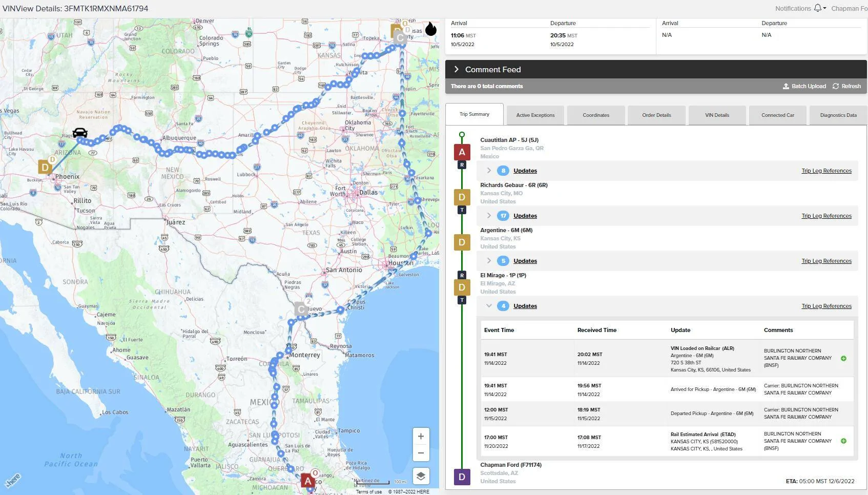Switch to the VIN Details tab

(717, 115)
